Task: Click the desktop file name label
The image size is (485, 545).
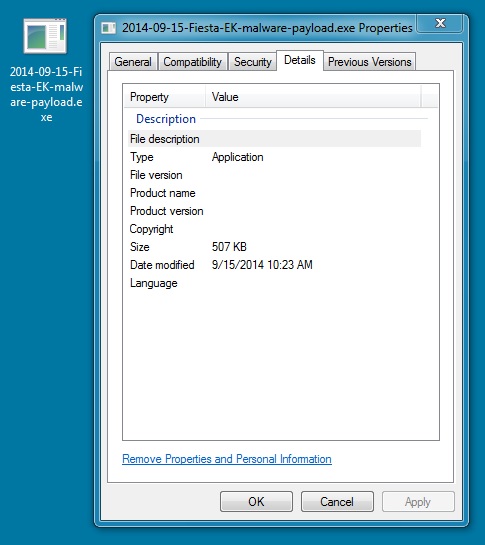Action: tap(46, 94)
